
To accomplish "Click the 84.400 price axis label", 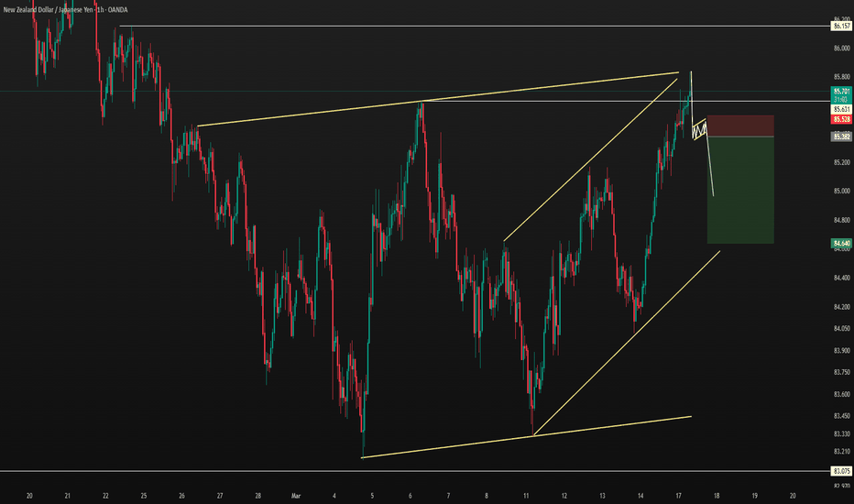I will (x=841, y=278).
